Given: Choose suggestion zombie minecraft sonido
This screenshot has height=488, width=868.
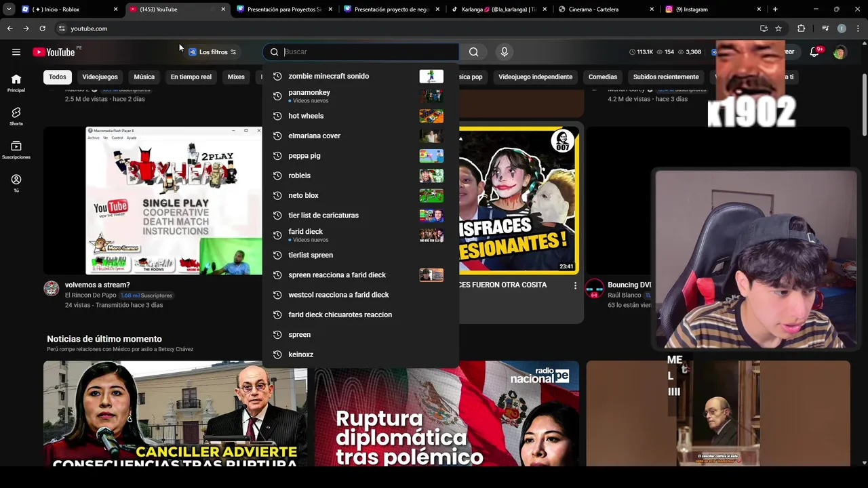Looking at the screenshot, I should pos(361,76).
